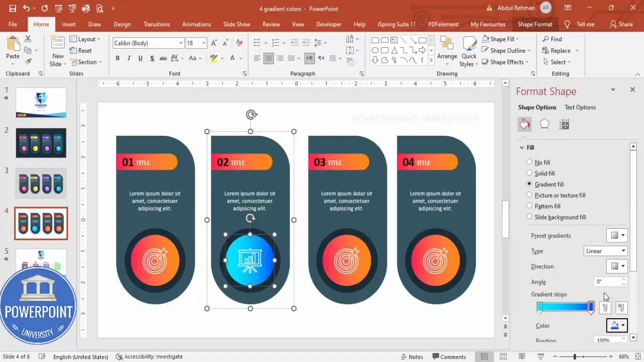Open gradient Direction dropdown
Image resolution: width=644 pixels, height=362 pixels.
pyautogui.click(x=617, y=266)
